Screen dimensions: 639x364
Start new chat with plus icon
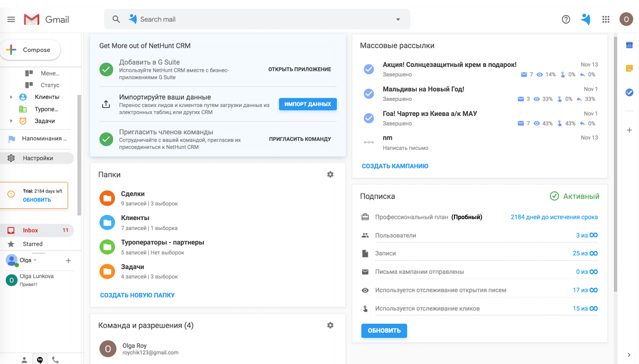pyautogui.click(x=68, y=261)
